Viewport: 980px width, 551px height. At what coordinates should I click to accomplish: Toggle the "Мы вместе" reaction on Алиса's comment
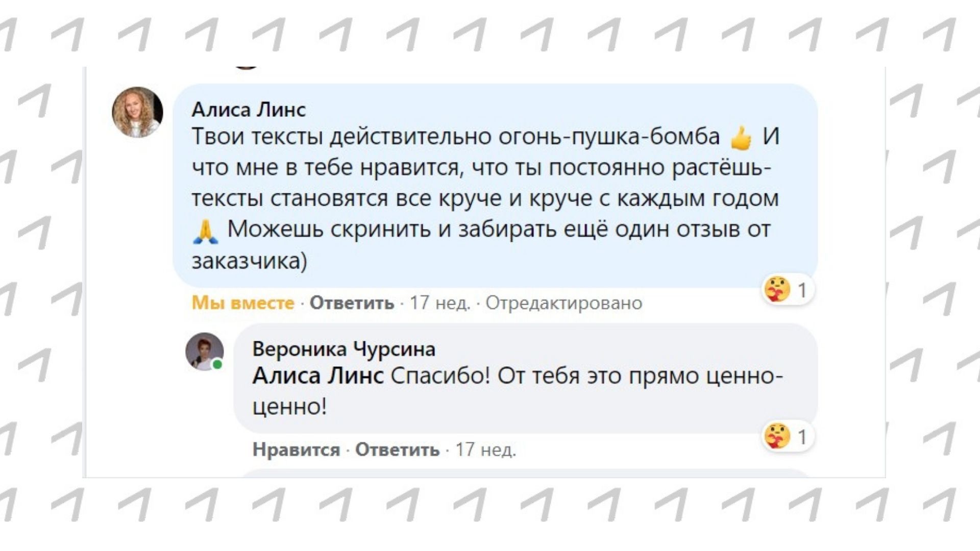point(243,303)
